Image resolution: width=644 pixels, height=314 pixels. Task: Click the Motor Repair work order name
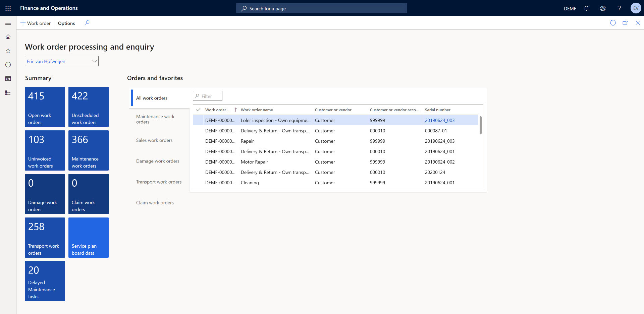click(x=255, y=162)
